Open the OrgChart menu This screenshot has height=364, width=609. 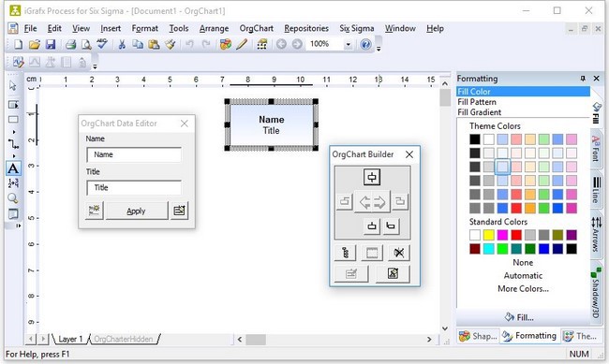257,28
